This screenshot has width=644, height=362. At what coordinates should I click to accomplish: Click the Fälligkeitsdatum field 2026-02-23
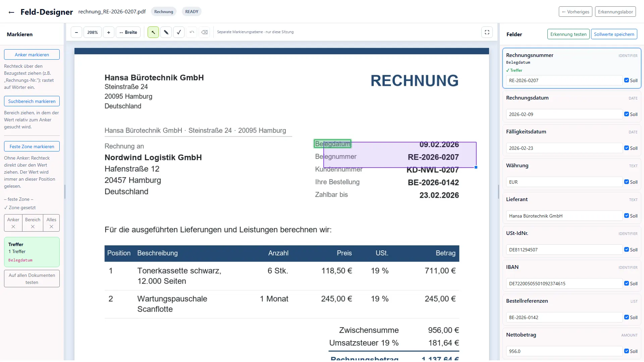(564, 148)
